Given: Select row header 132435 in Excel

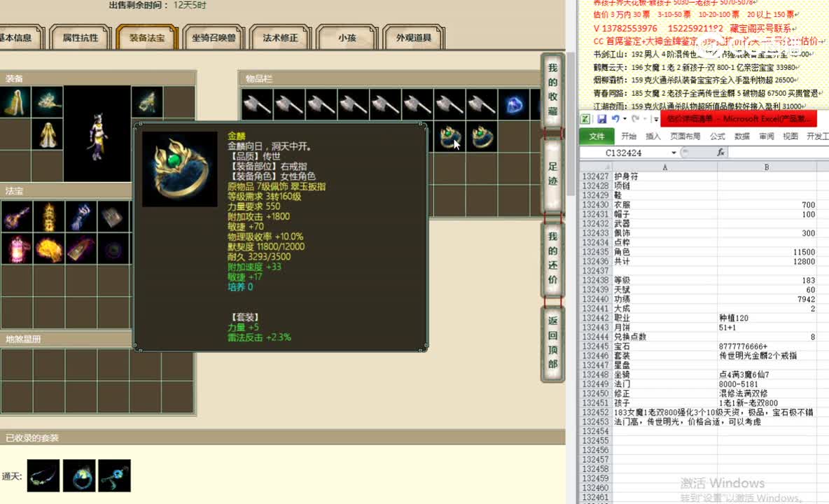Looking at the screenshot, I should (596, 252).
